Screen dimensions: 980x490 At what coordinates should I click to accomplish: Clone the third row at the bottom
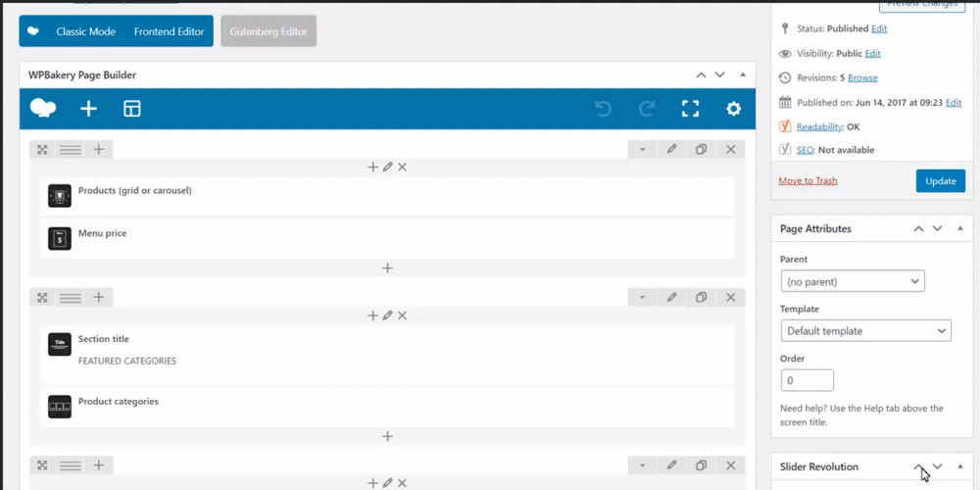(x=702, y=465)
